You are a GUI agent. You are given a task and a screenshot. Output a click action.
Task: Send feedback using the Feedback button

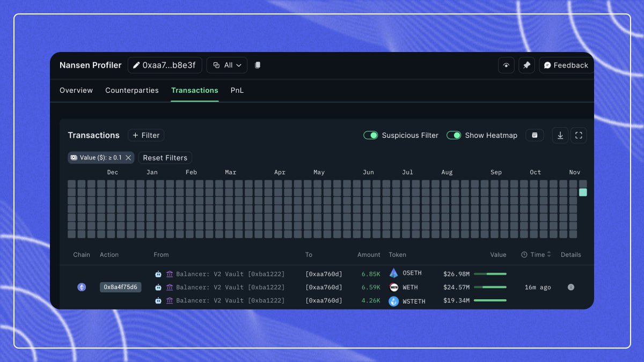click(x=566, y=65)
